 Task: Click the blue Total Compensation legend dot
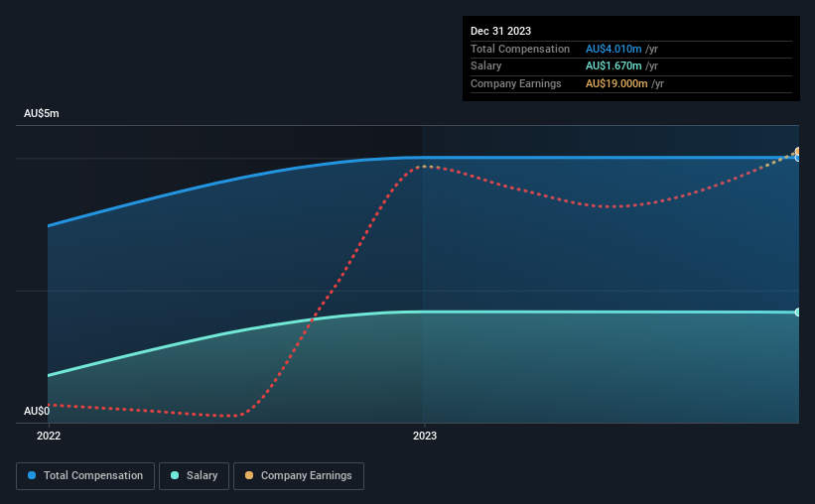click(x=32, y=475)
